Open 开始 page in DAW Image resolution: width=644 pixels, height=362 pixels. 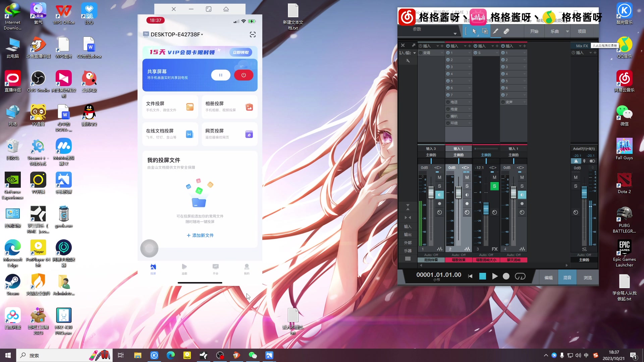pos(534,31)
